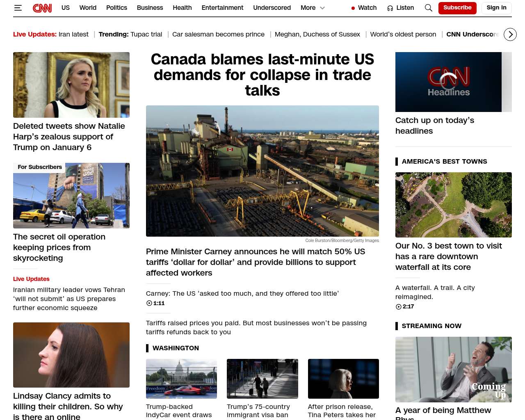This screenshot has height=420, width=525.
Task: Open the Underscored section
Action: coord(272,8)
